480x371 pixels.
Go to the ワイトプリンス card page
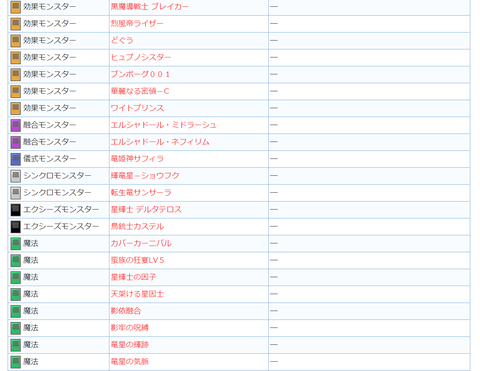(137, 108)
